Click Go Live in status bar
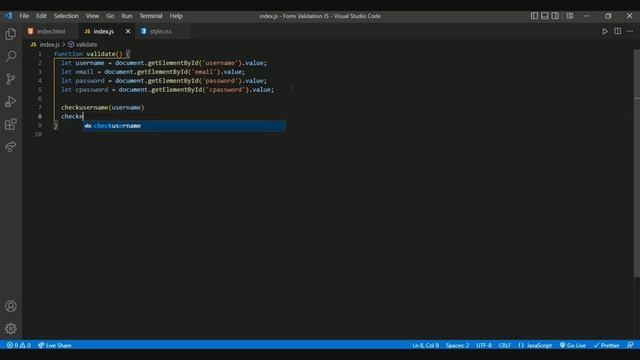 573,345
